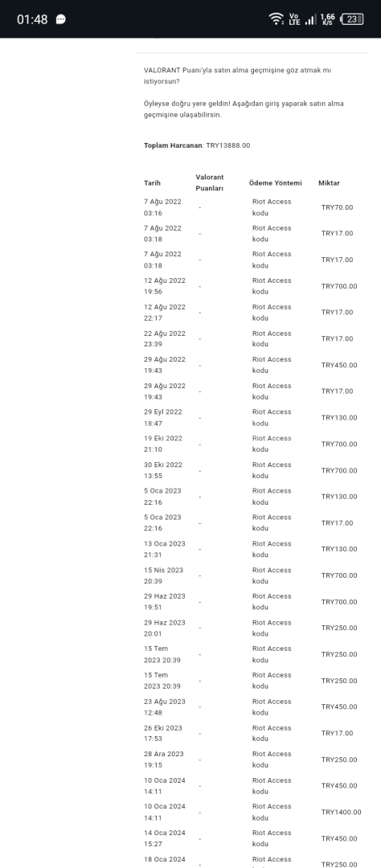Viewport: 381px width, 868px height.
Task: Tap the 12 Ağu 2022 19:56 date entry
Action: (165, 286)
